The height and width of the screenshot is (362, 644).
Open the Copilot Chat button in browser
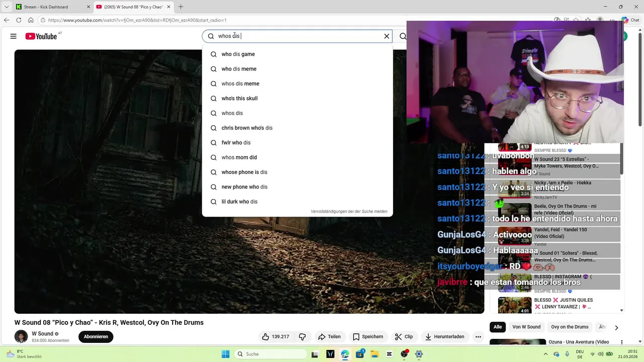[x=630, y=20]
